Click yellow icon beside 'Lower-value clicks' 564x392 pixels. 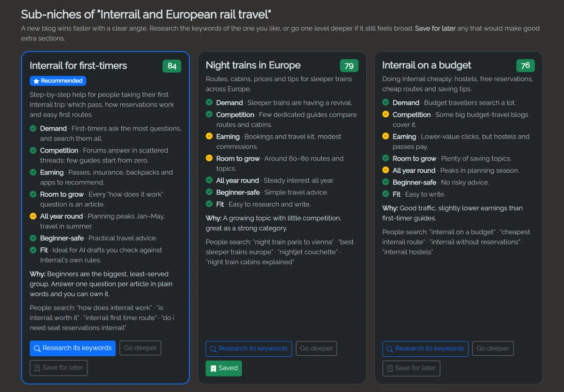(x=386, y=137)
